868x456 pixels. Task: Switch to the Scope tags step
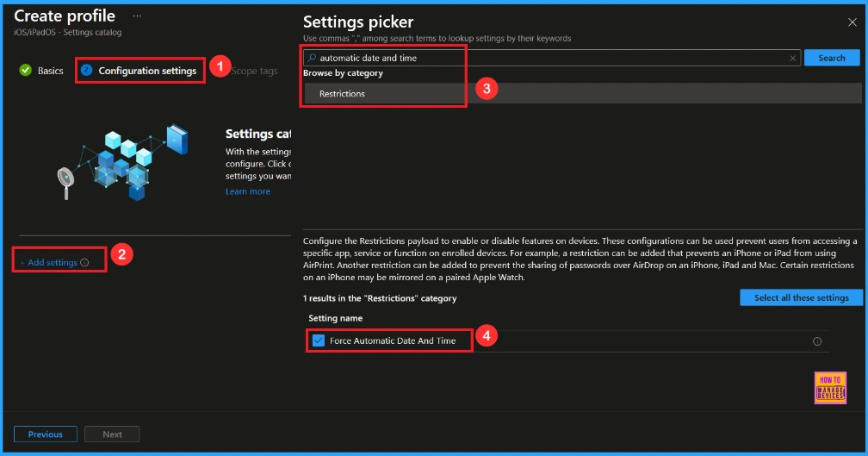coord(254,71)
